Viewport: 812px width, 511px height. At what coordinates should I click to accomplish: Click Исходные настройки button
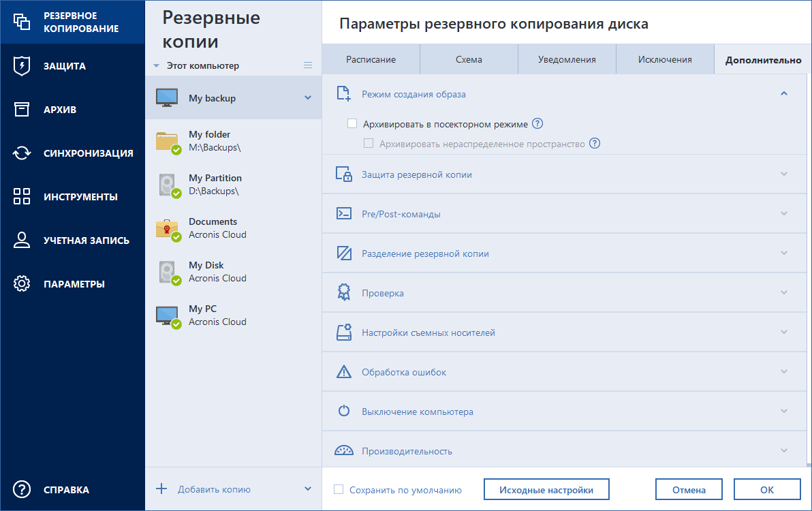coord(546,489)
